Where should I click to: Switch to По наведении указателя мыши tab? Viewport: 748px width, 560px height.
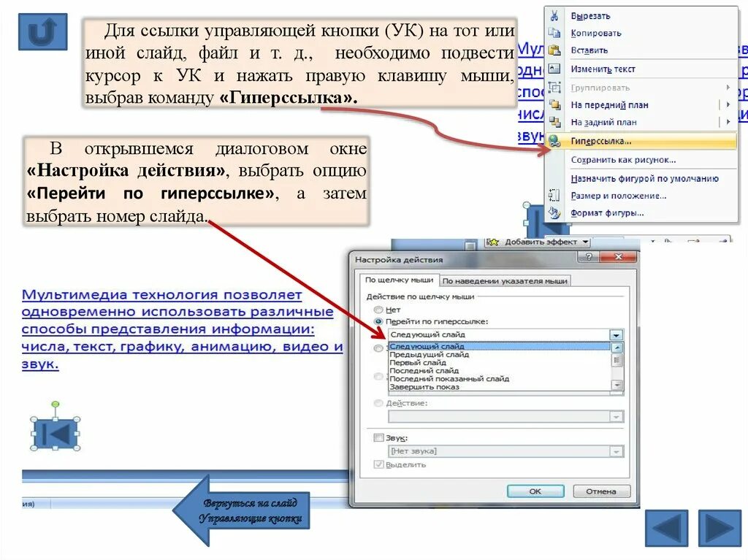505,281
